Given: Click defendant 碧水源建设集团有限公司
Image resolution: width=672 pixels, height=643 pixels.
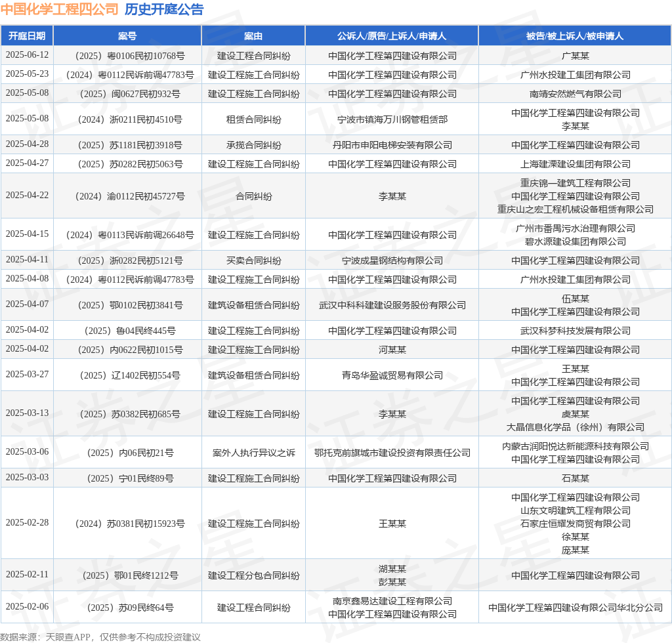Looking at the screenshot, I should [x=575, y=241].
